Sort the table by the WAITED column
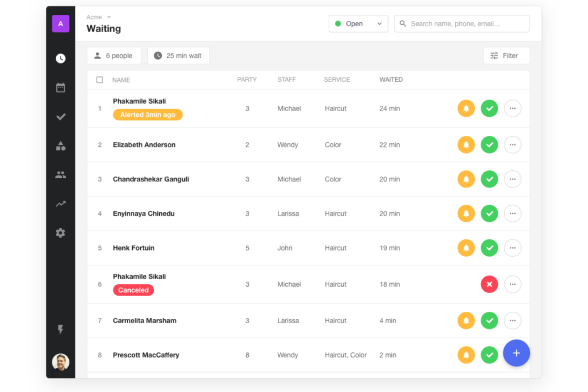Image resolution: width=588 pixels, height=392 pixels. click(x=391, y=79)
